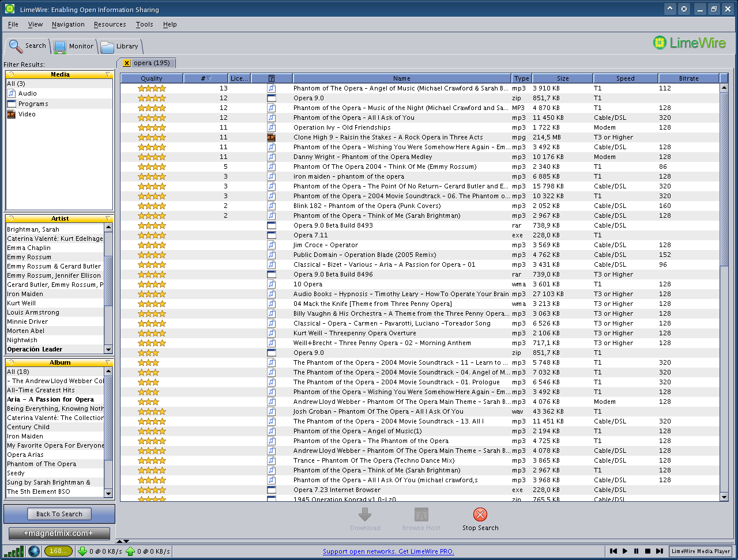Click Back To Search button

pyautogui.click(x=59, y=514)
